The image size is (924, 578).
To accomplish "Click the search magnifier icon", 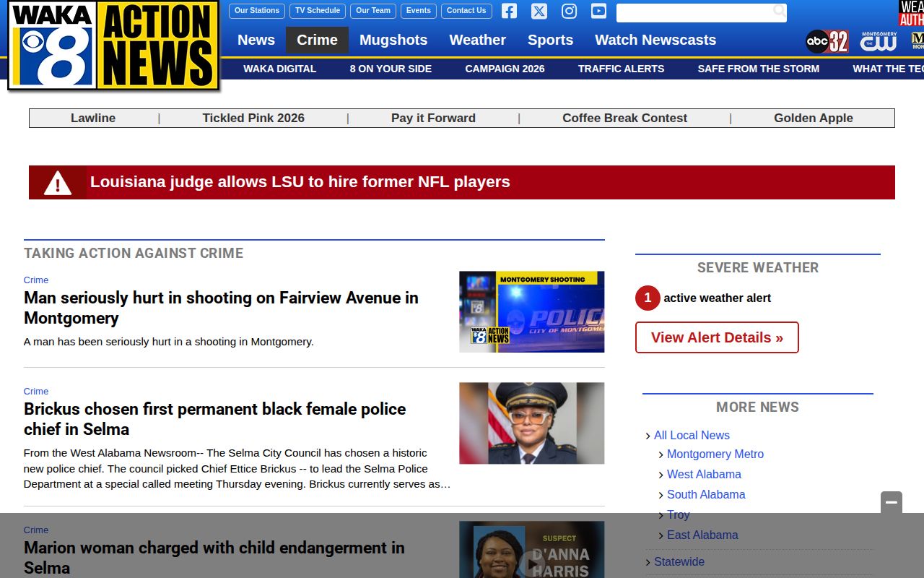I will coord(780,11).
